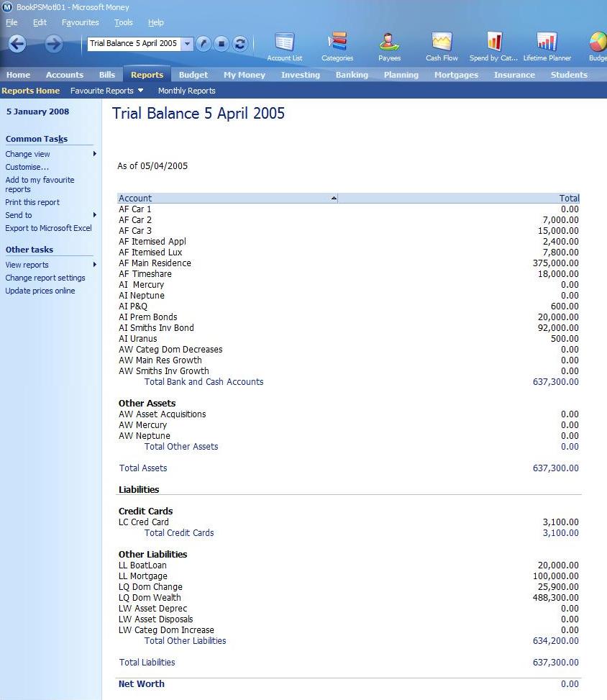Click Total Bank and Cash Accounts row
The width and height of the screenshot is (607, 700).
click(349, 382)
